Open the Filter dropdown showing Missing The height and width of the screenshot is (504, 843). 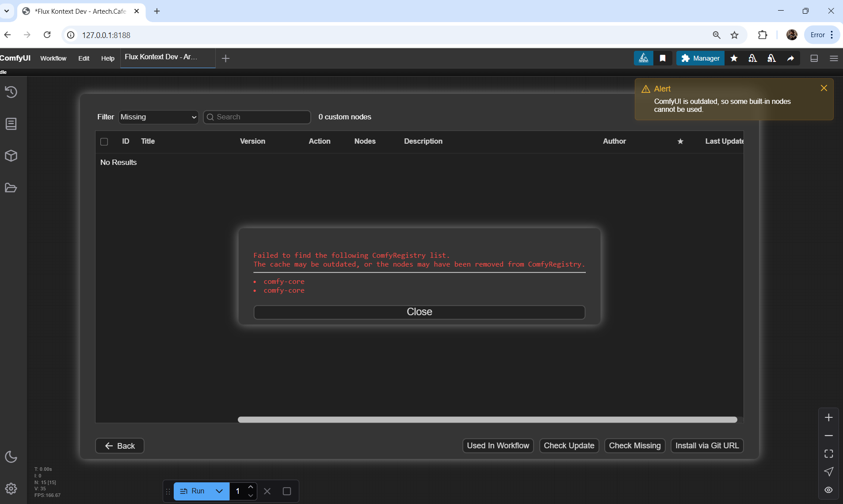(x=158, y=117)
